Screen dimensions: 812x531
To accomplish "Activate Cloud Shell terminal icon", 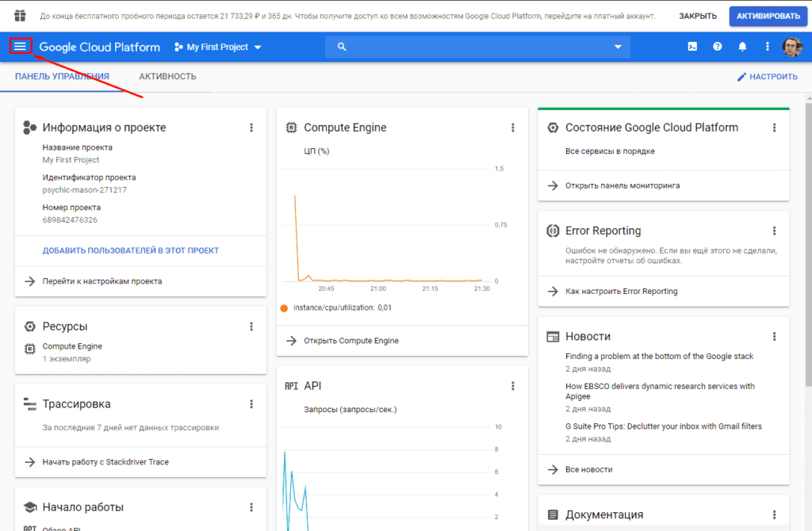I will (x=692, y=47).
